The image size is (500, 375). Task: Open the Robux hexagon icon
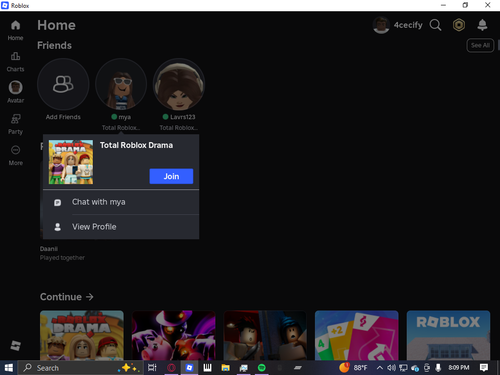coord(459,25)
